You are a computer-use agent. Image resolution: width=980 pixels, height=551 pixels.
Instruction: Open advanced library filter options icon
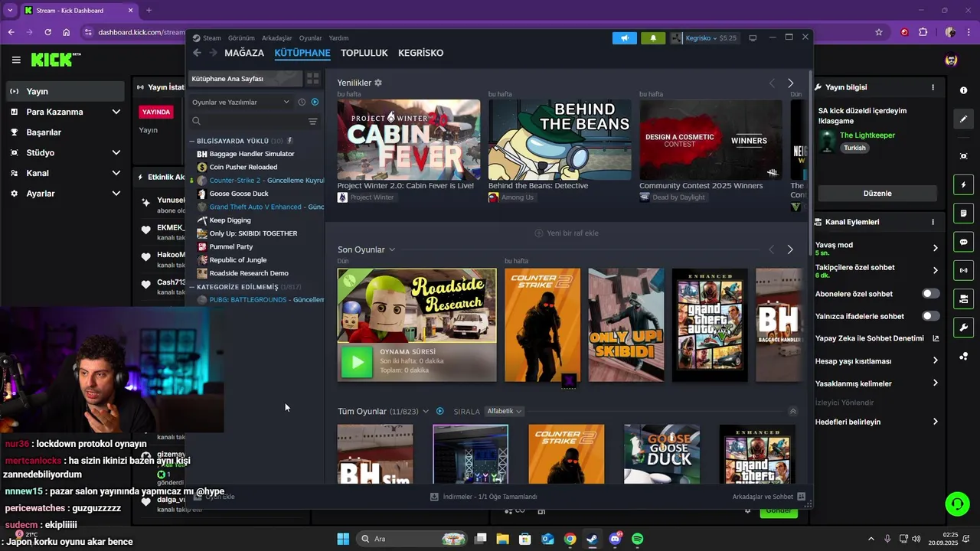click(x=312, y=121)
